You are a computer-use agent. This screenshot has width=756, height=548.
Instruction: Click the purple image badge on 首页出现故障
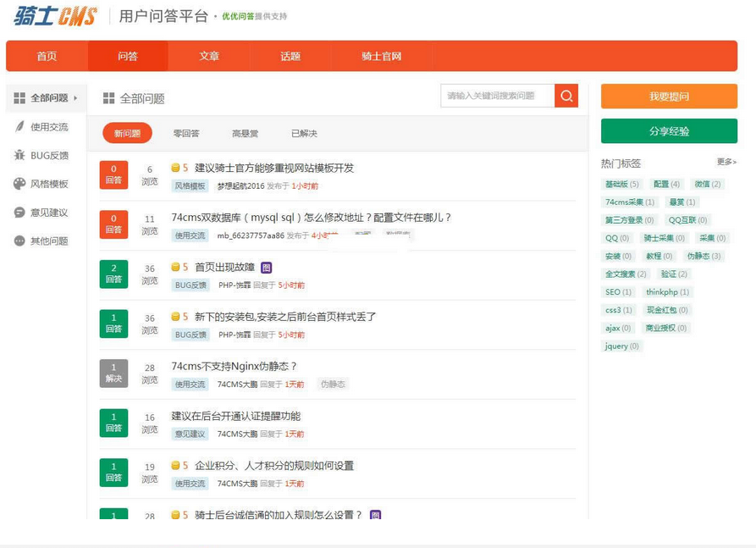click(x=266, y=268)
